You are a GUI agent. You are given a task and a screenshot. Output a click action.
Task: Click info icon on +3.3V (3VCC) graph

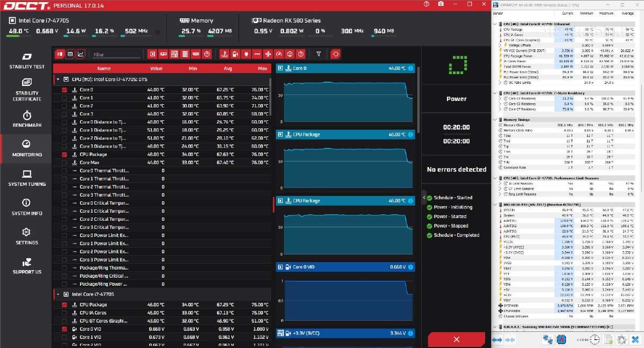411,334
